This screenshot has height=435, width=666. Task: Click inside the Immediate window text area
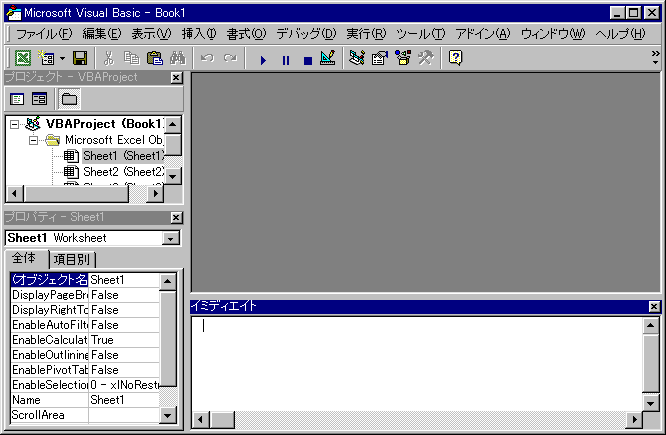416,363
